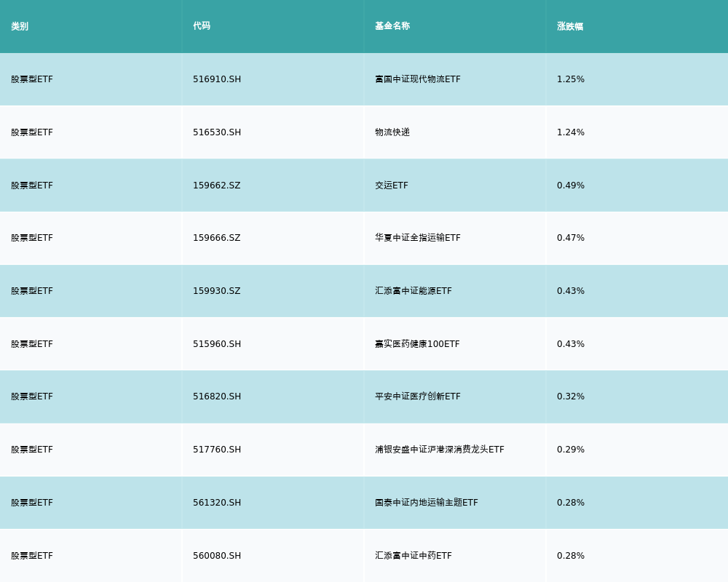Select code 159662.SZ
The height and width of the screenshot is (582, 728).
coord(217,186)
